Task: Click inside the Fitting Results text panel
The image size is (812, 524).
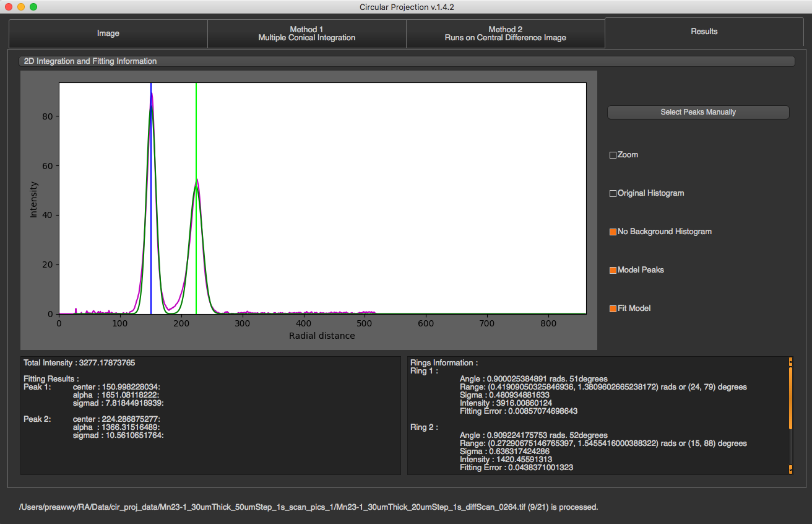Action: (210, 416)
